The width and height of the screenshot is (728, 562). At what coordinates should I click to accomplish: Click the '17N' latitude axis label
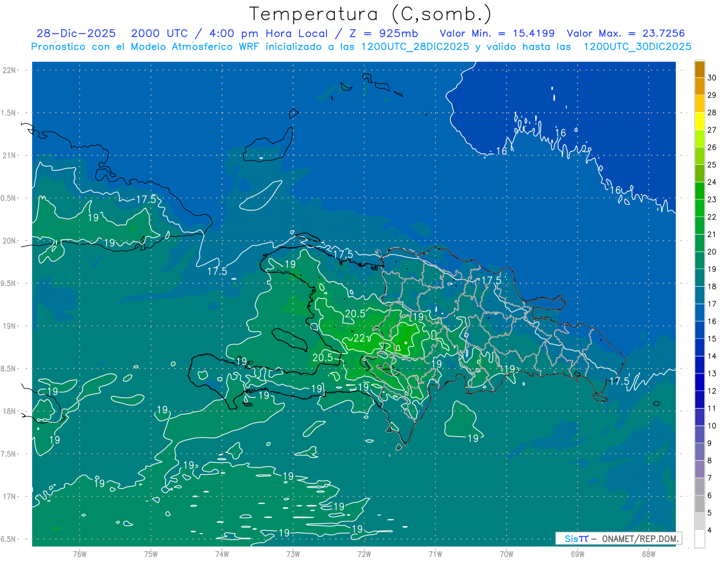point(9,497)
